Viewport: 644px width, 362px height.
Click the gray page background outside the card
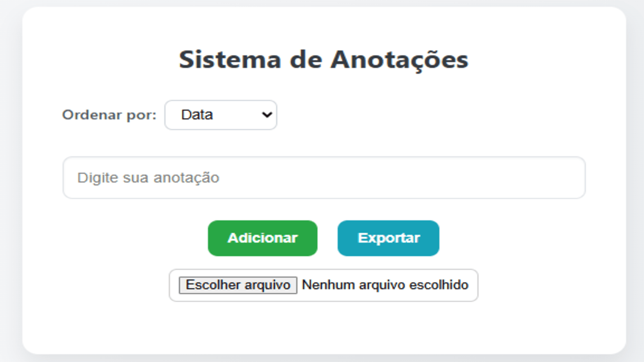tap(10, 189)
